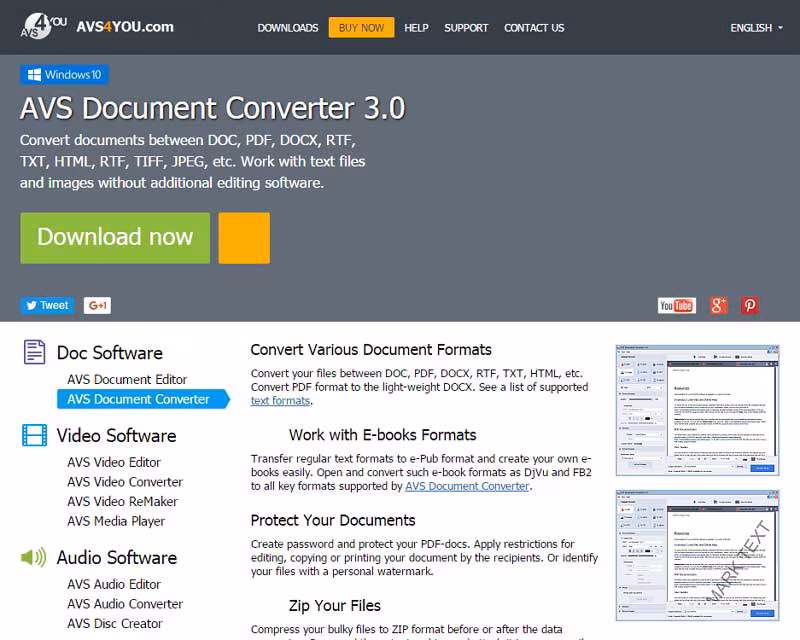Open the Pinterest page icon
Viewport: 800px width, 640px height.
[749, 305]
